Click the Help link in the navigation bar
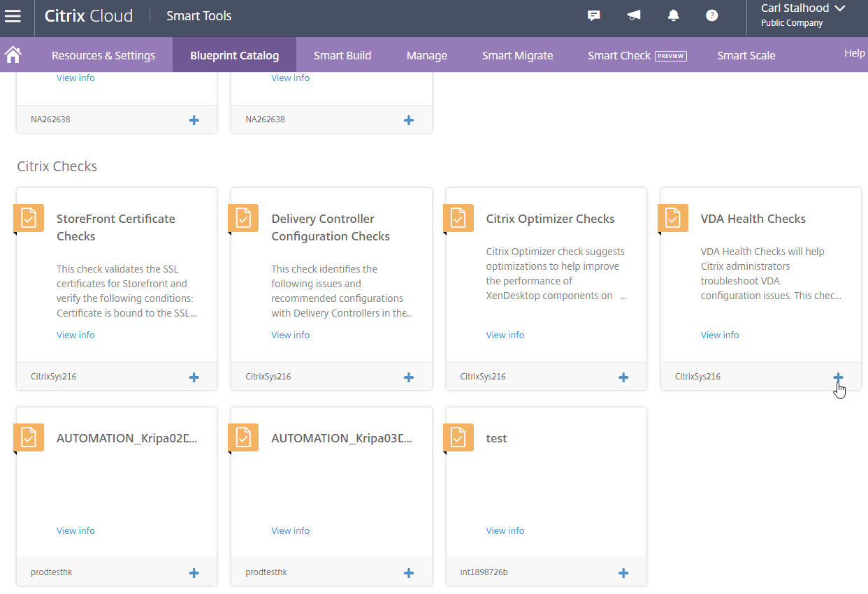The image size is (868, 594). tap(855, 53)
